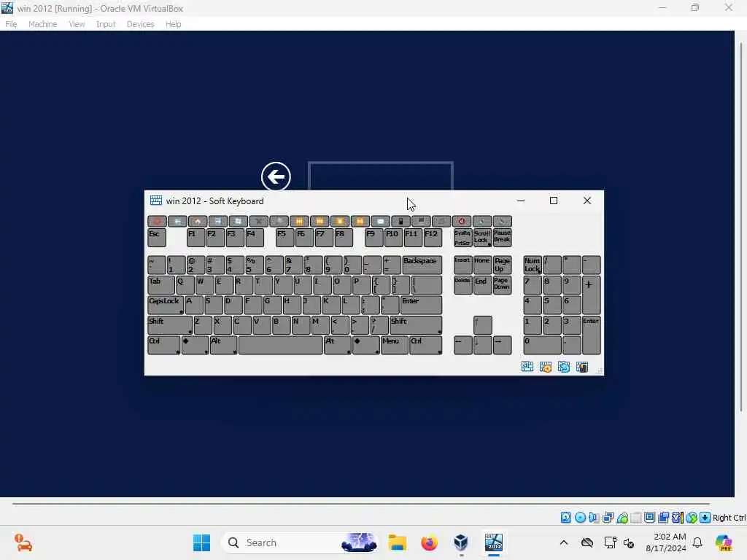Click the Page Down key
This screenshot has height=560, width=747.
(x=502, y=285)
